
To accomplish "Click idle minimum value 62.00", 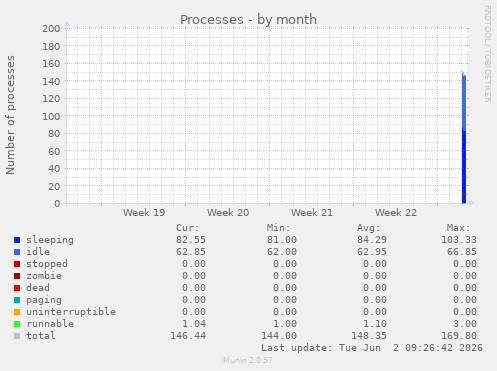I will [282, 252].
